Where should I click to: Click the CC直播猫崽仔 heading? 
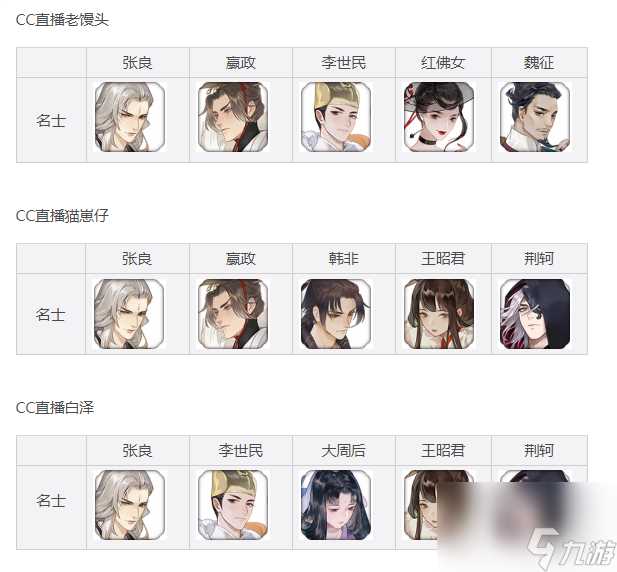62,215
